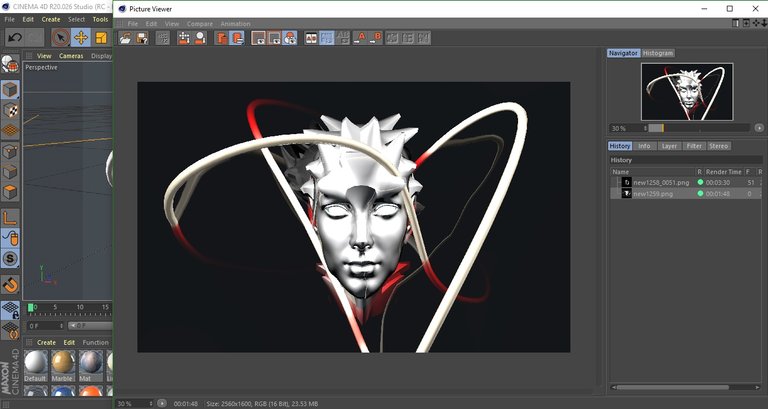Click the 30 % zoom stepper in Navigator
This screenshot has height=409, width=768.
(648, 128)
